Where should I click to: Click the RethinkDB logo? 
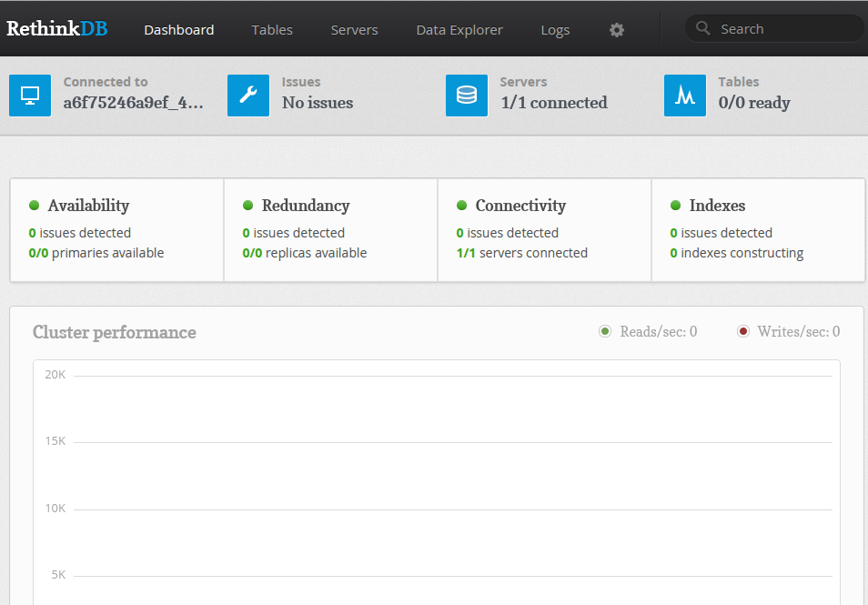pos(57,28)
